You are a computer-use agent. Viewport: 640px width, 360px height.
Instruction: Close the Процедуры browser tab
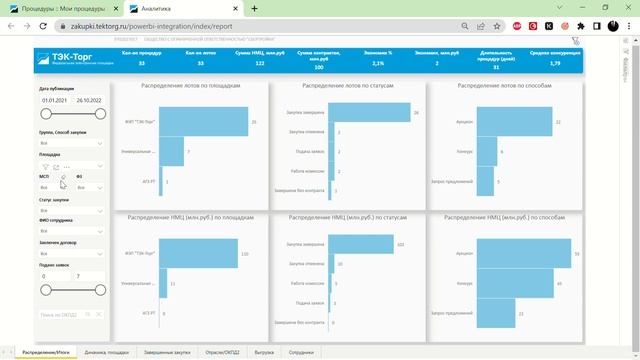116,9
